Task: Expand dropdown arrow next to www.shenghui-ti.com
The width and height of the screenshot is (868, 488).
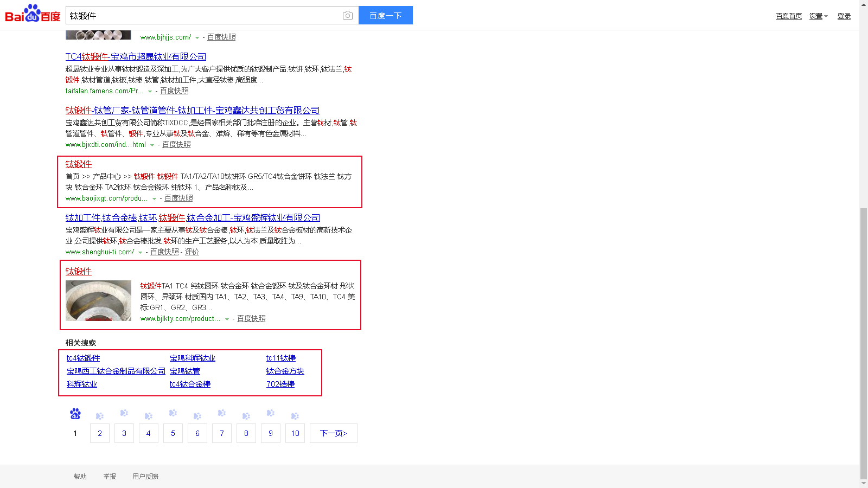Action: point(140,252)
